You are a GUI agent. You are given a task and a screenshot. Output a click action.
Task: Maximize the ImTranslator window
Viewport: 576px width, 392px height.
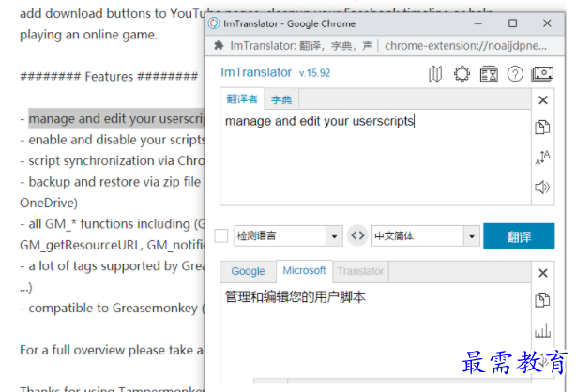tap(512, 23)
